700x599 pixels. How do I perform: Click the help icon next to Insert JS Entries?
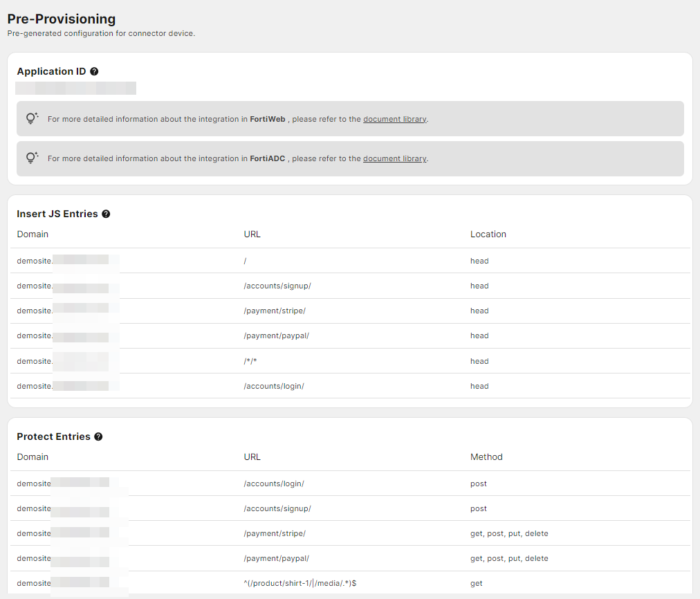106,214
